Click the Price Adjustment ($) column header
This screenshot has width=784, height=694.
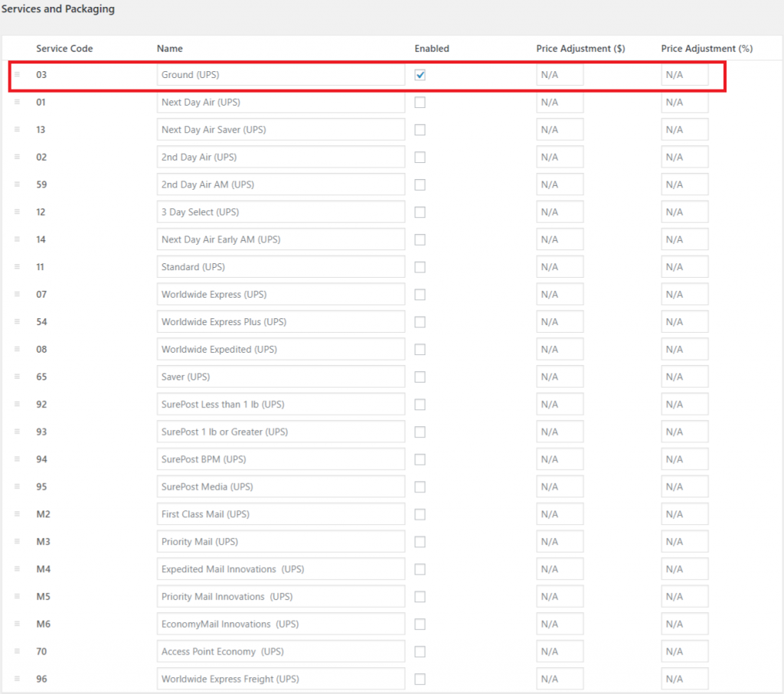click(x=580, y=48)
